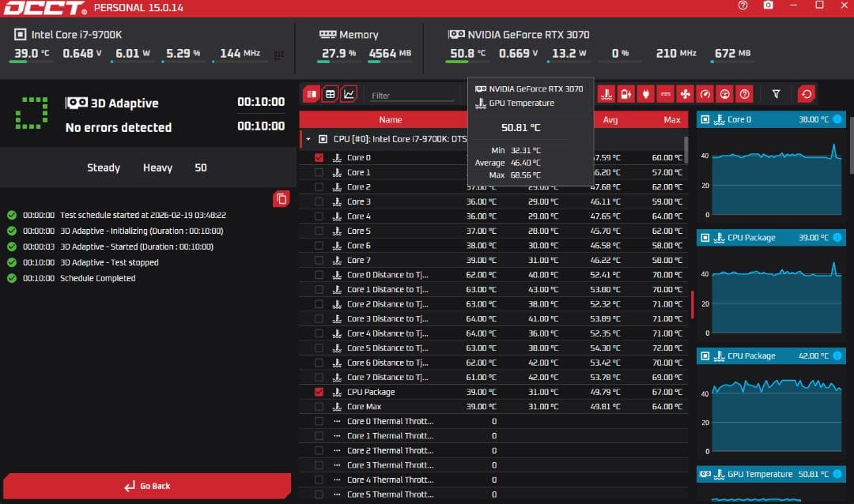The image size is (854, 504).
Task: Select the GPU Temperature graph header
Action: click(771, 474)
